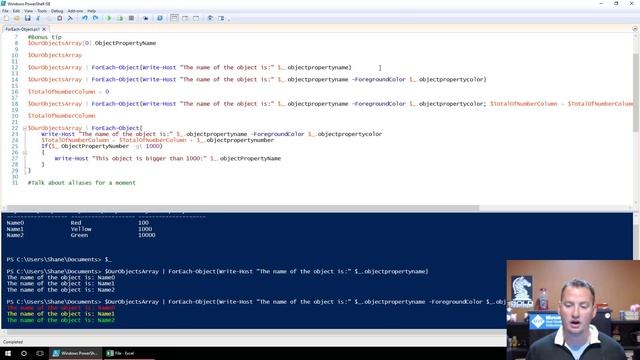This screenshot has width=640, height=360.
Task: Click the '#Bonus tip' comment on line 7
Action: 45,37
